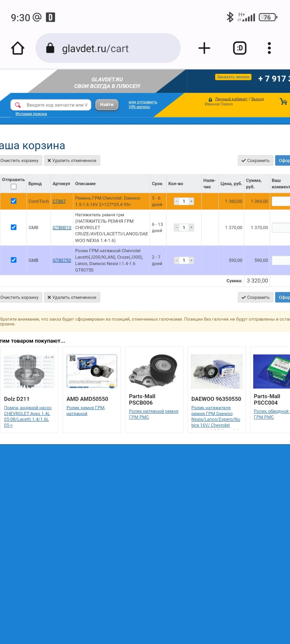Tap the Bluetooth status icon
The height and width of the screenshot is (644, 290).
click(x=230, y=17)
